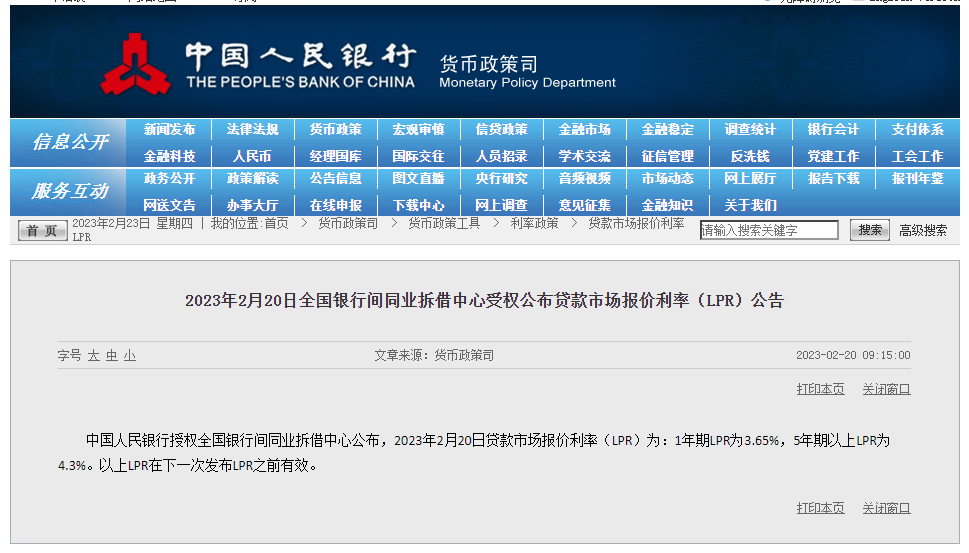Image resolution: width=969 pixels, height=553 pixels.
Task: Open the 反洗钱 menu item
Action: (750, 156)
